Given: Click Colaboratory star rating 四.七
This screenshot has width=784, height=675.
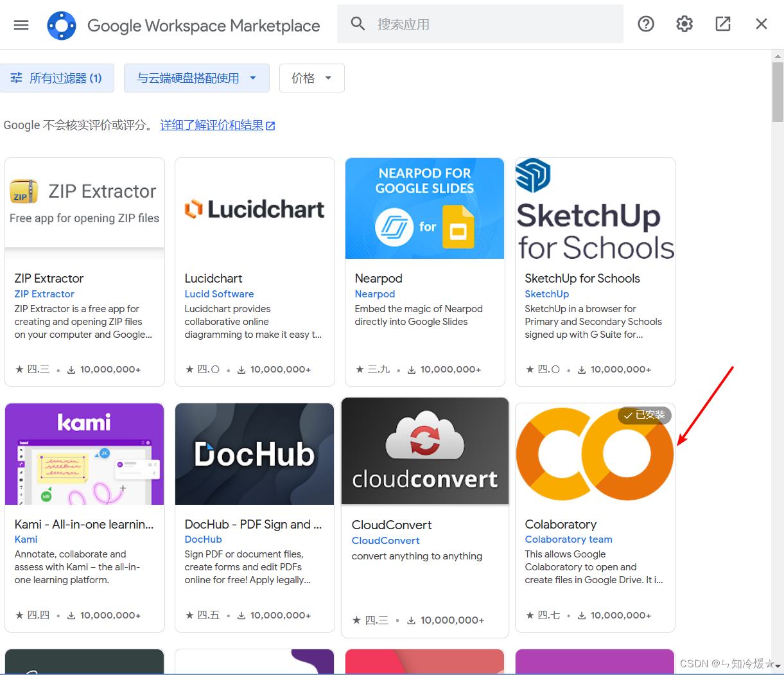Looking at the screenshot, I should tap(543, 615).
